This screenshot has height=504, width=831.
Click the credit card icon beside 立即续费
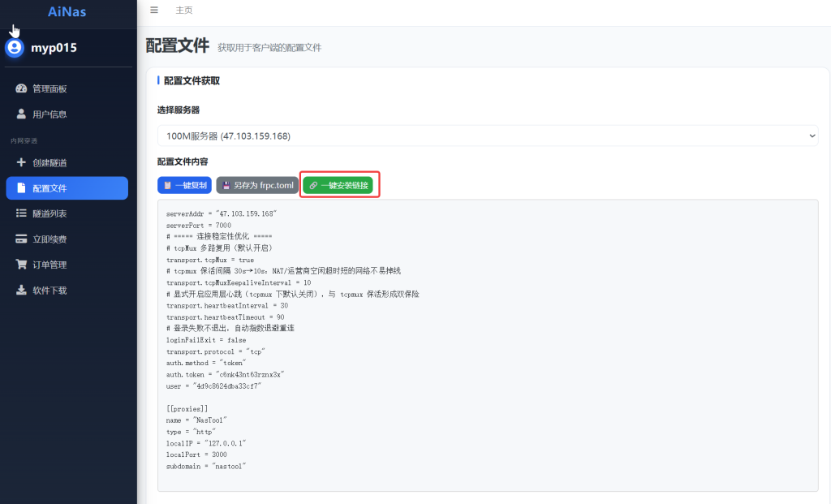pos(21,239)
